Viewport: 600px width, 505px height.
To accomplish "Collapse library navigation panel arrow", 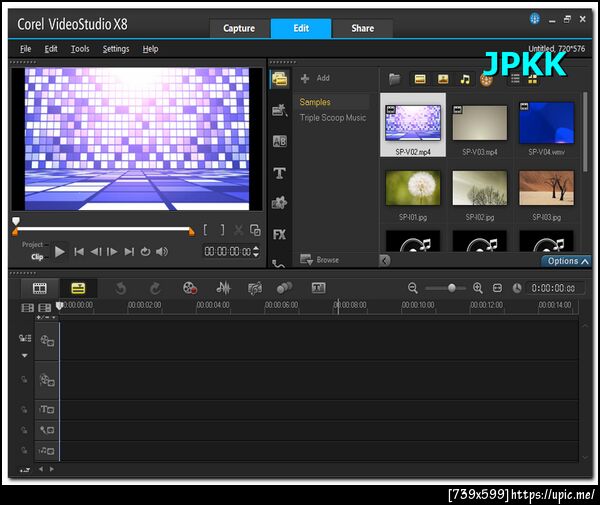I will pyautogui.click(x=385, y=261).
